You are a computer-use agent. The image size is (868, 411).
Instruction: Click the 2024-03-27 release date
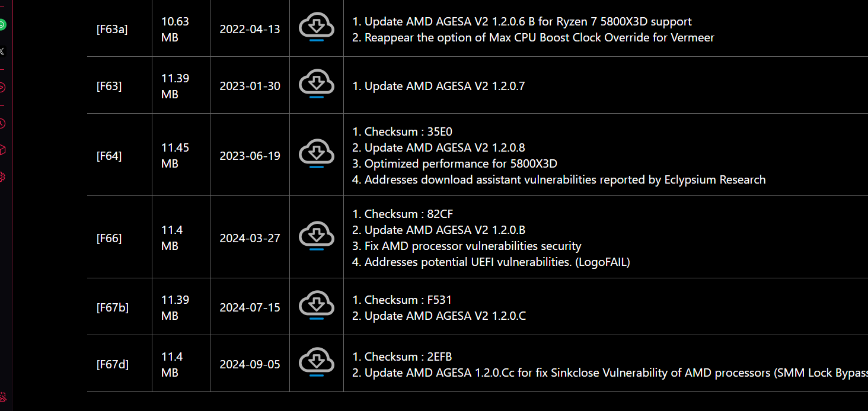tap(250, 238)
